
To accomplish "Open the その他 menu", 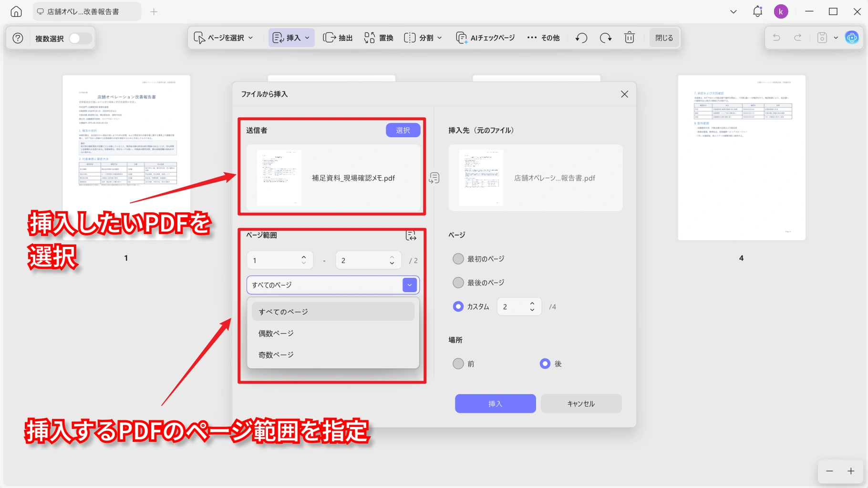I will (x=543, y=38).
